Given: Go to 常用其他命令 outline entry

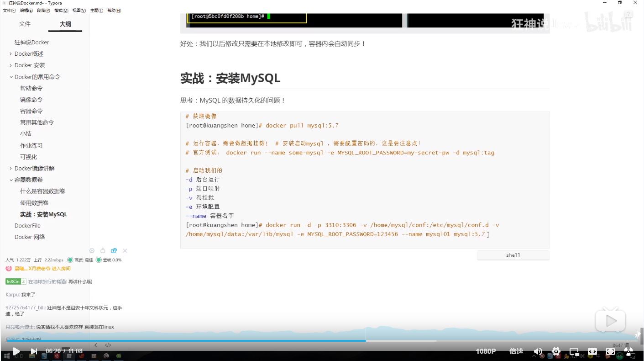Looking at the screenshot, I should (37, 122).
